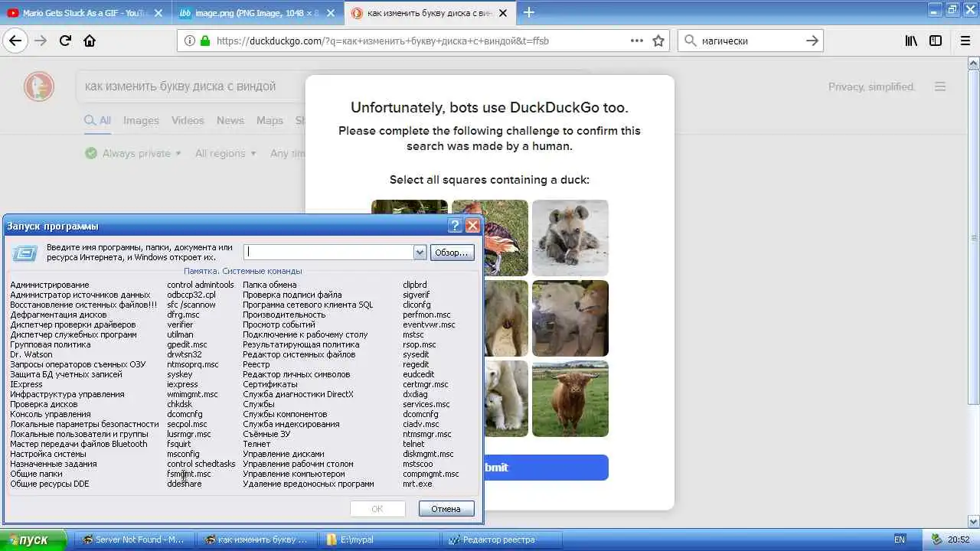
Task: Click the system tray network icon
Action: (x=936, y=540)
